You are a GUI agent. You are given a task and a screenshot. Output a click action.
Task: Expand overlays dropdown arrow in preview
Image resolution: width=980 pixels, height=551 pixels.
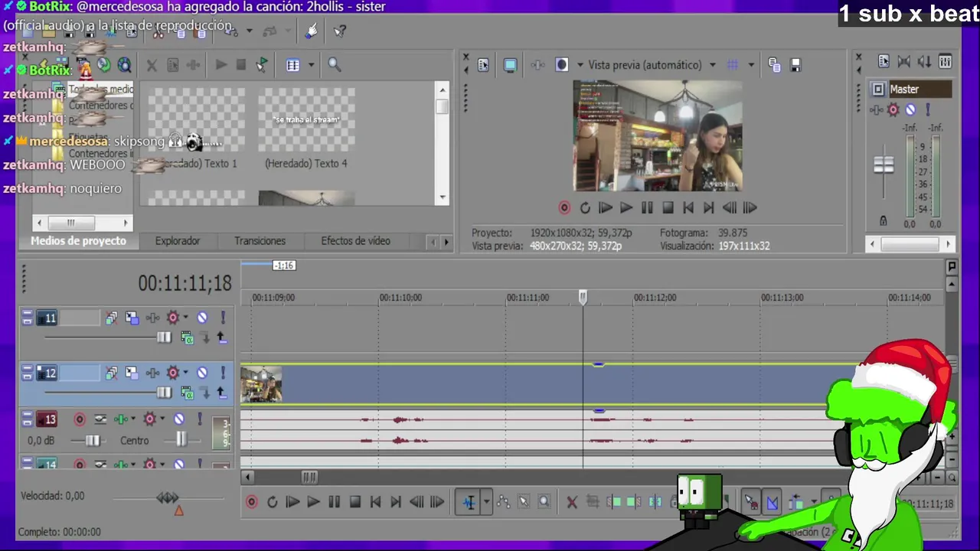(751, 65)
